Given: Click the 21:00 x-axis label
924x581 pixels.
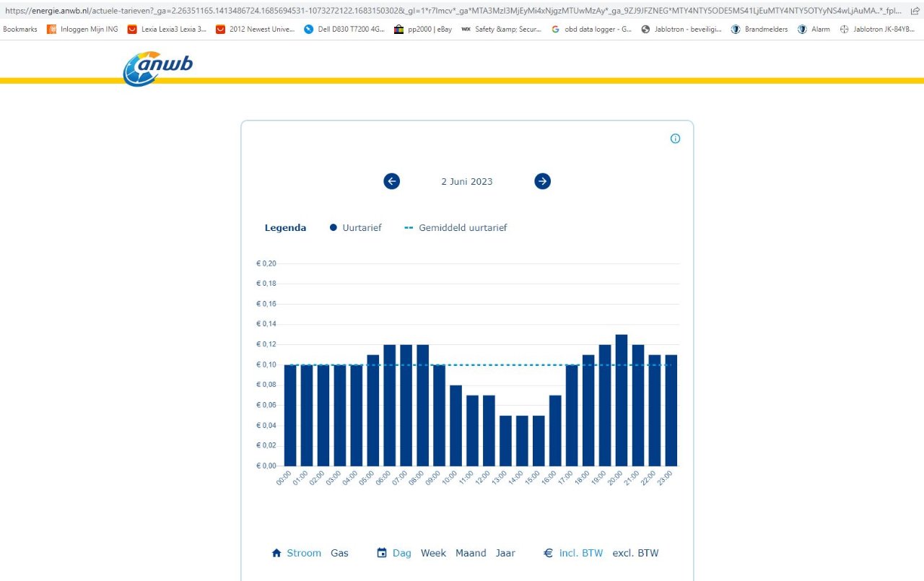Looking at the screenshot, I should pyautogui.click(x=631, y=478).
